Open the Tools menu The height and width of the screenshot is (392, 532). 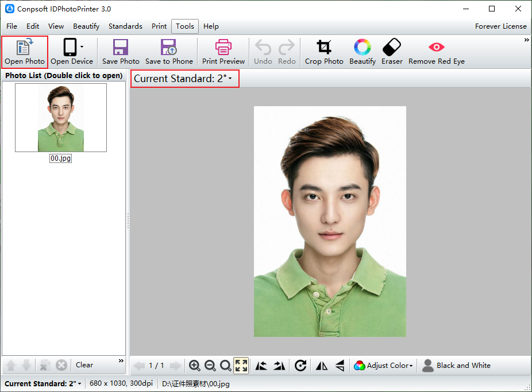click(185, 26)
